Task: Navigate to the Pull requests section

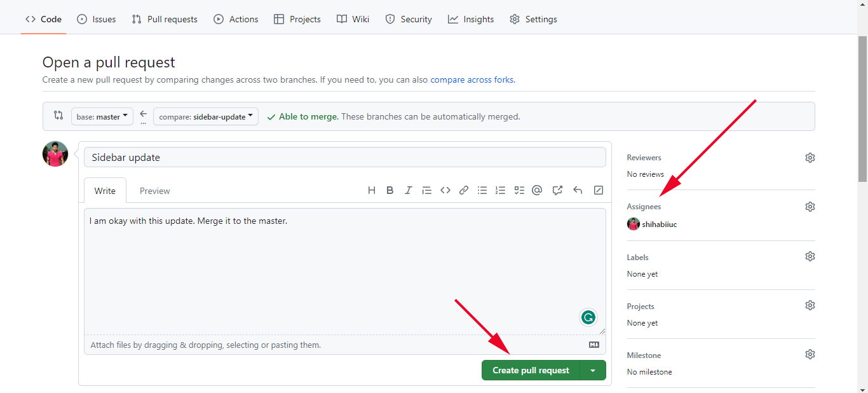Action: [x=164, y=19]
